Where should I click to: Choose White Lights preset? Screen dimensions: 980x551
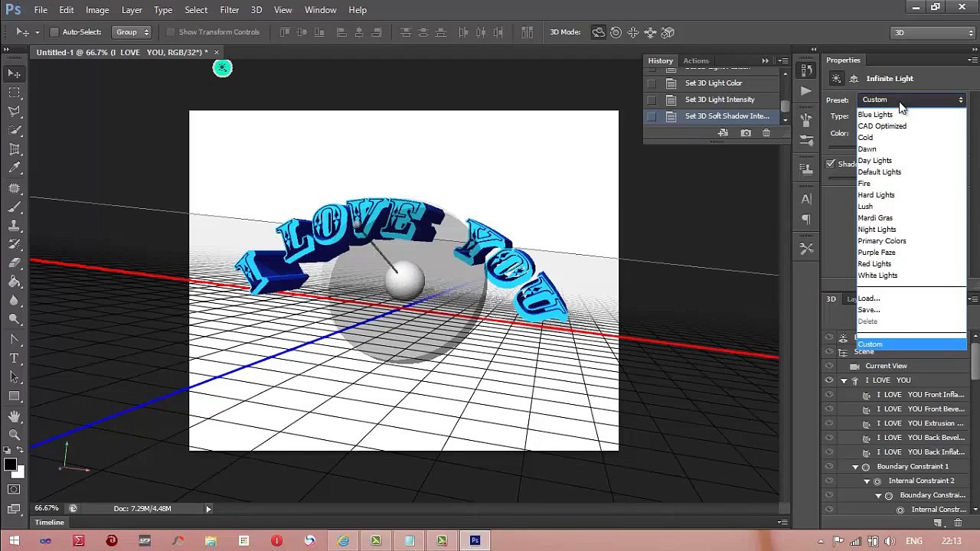click(877, 275)
